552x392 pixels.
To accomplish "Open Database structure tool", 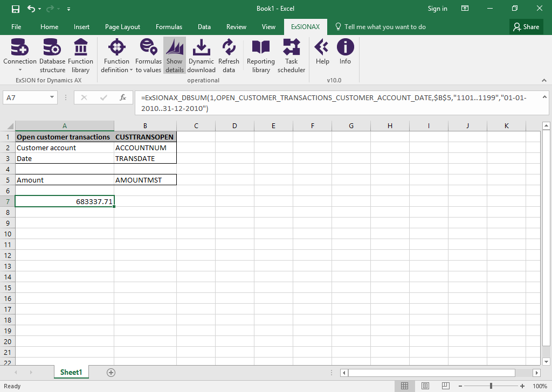I will coord(52,55).
